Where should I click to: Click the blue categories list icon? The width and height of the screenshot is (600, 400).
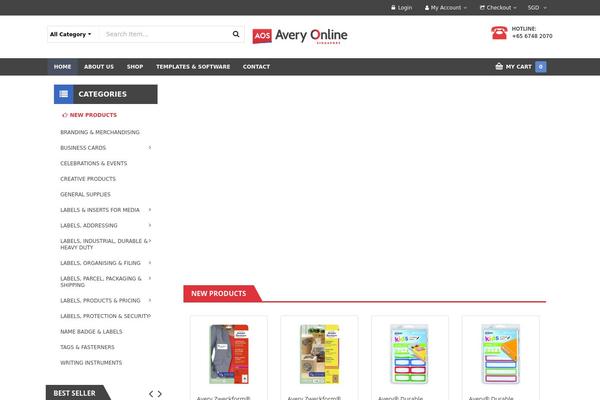(64, 94)
